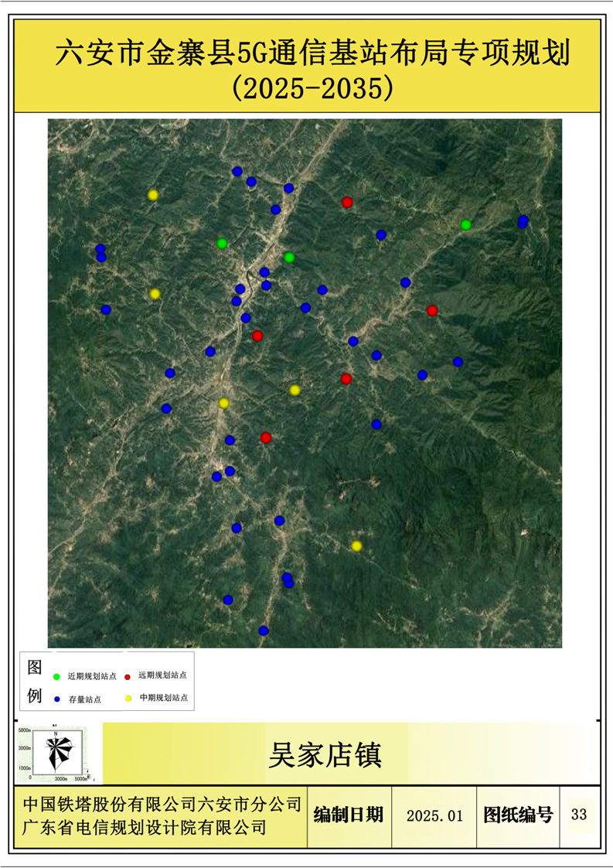Screen dimensions: 613x868
Task: Select the southernmost red marker on the map
Action: tap(266, 438)
